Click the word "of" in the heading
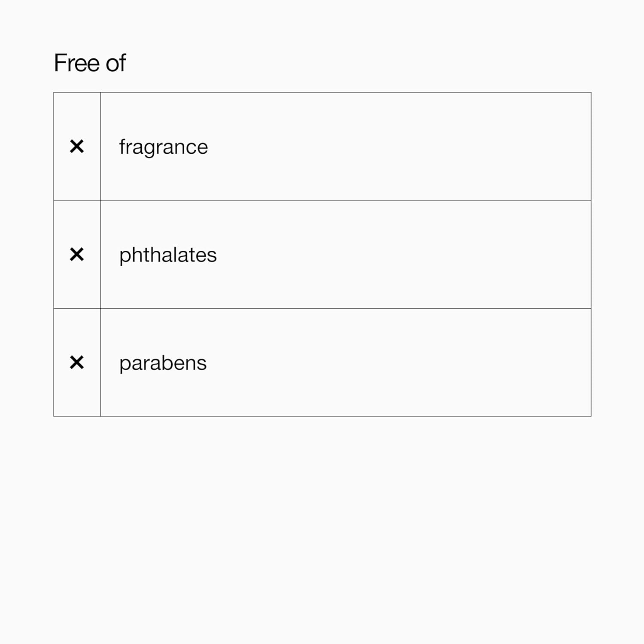 [115, 63]
